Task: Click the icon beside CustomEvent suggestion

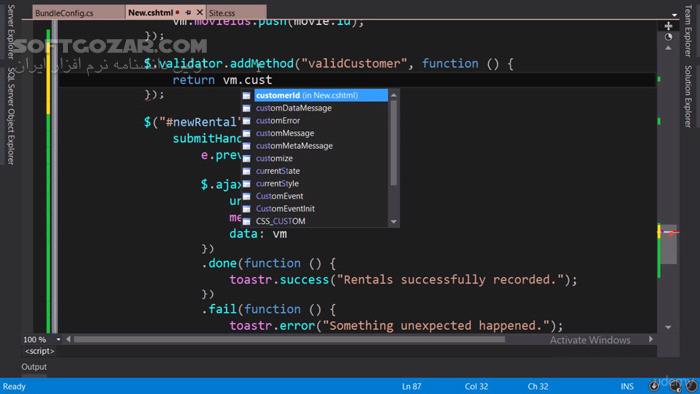Action: point(246,196)
